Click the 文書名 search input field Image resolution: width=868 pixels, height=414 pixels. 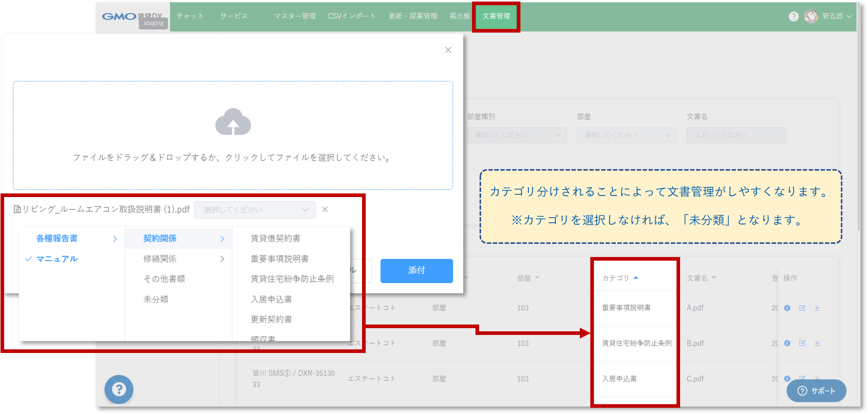coord(736,135)
